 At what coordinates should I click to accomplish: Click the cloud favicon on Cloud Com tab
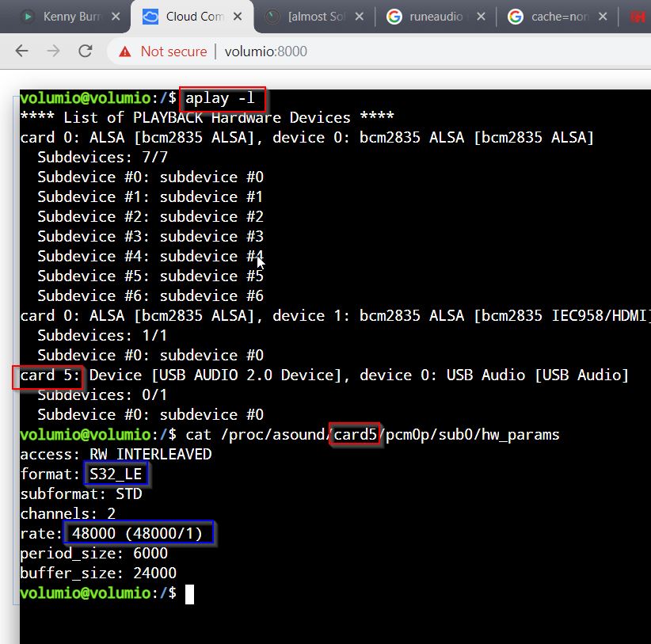click(150, 17)
